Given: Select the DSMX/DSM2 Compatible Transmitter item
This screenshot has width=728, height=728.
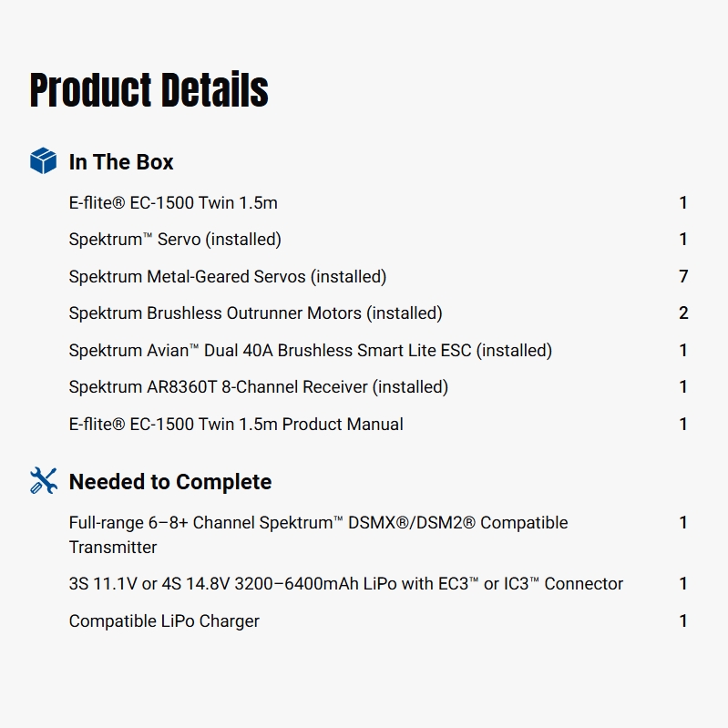Looking at the screenshot, I should tap(318, 535).
